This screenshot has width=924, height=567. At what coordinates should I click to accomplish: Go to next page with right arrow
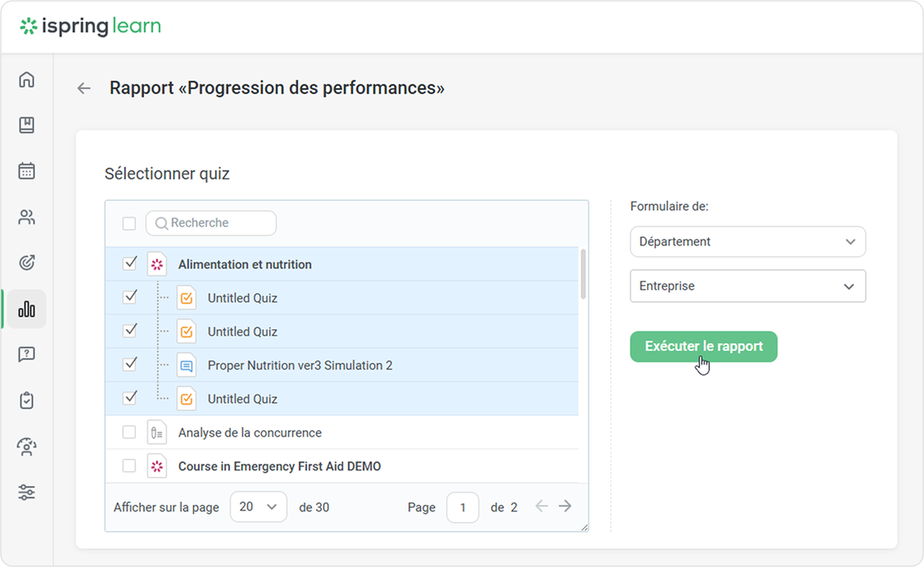click(565, 506)
